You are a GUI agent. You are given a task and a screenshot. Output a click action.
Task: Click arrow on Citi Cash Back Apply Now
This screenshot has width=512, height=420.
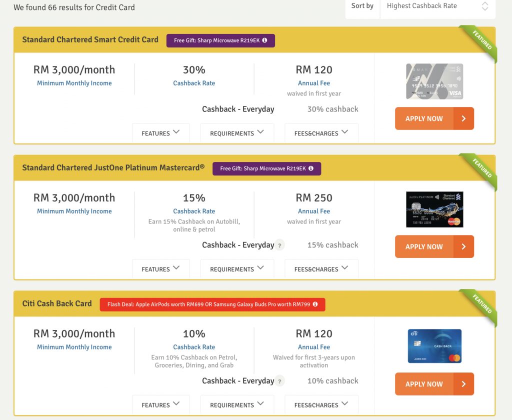click(x=463, y=384)
